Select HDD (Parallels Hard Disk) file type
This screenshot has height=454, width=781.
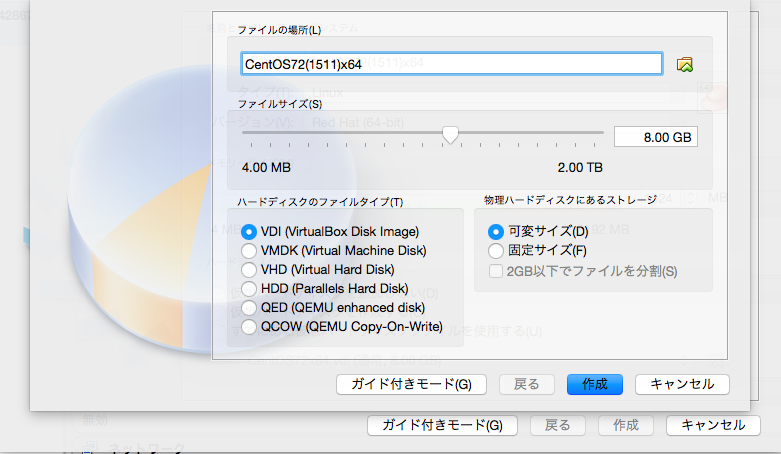(249, 289)
